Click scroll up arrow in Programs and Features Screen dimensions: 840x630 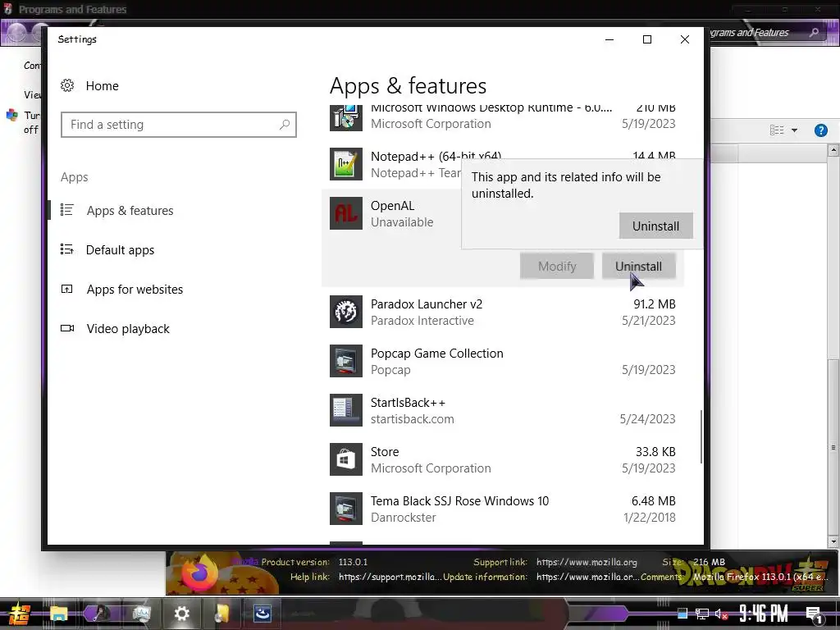(833, 151)
